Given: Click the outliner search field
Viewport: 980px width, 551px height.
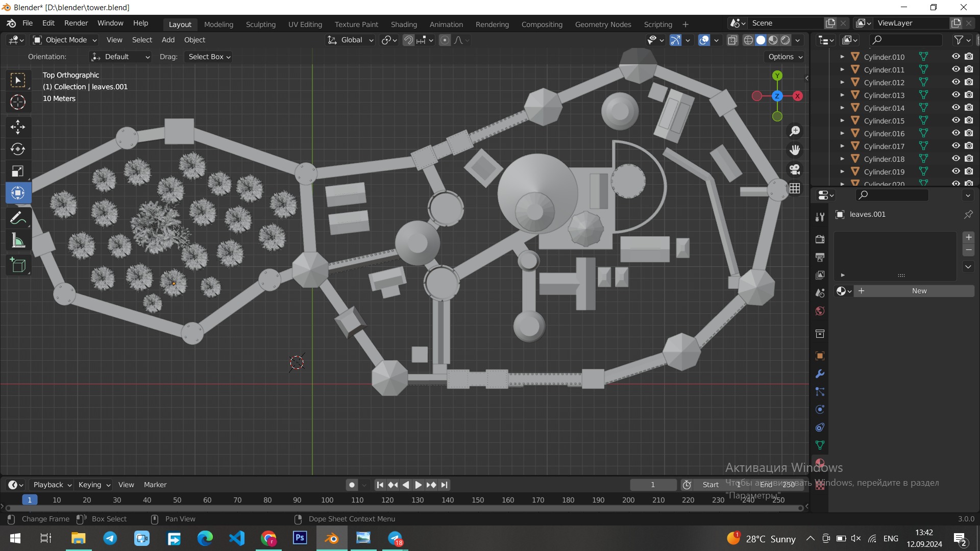Looking at the screenshot, I should (905, 40).
